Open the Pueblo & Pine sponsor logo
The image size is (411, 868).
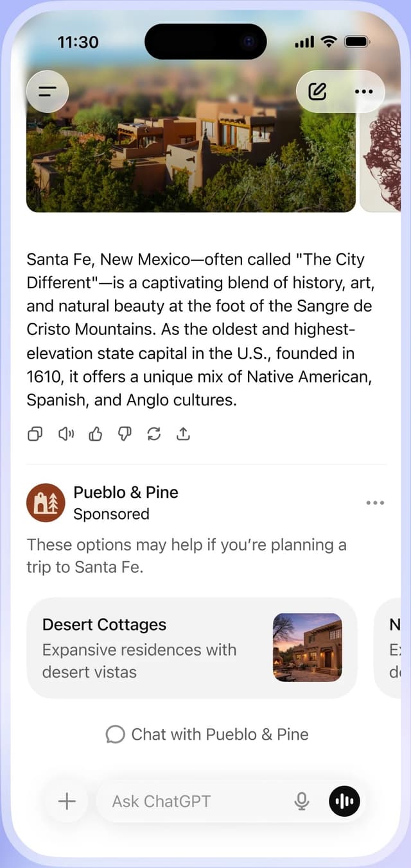(46, 503)
